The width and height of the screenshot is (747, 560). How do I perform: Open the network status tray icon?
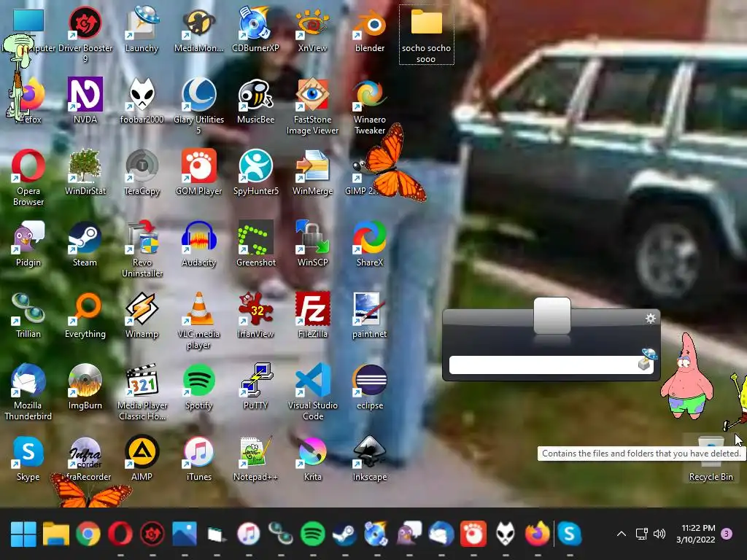642,534
